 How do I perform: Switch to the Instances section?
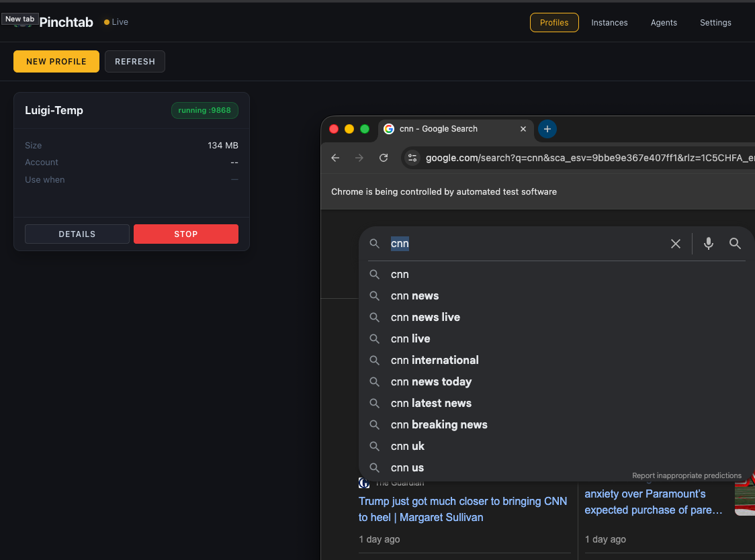click(x=609, y=22)
